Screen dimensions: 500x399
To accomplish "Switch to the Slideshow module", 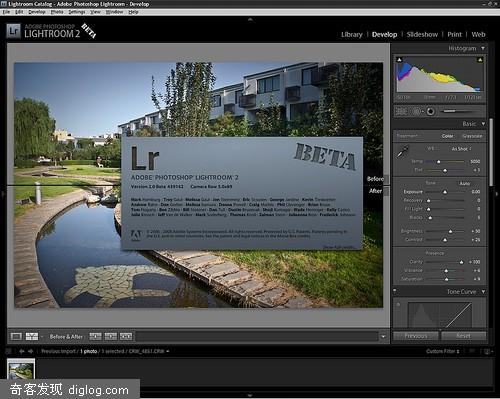I will [422, 35].
